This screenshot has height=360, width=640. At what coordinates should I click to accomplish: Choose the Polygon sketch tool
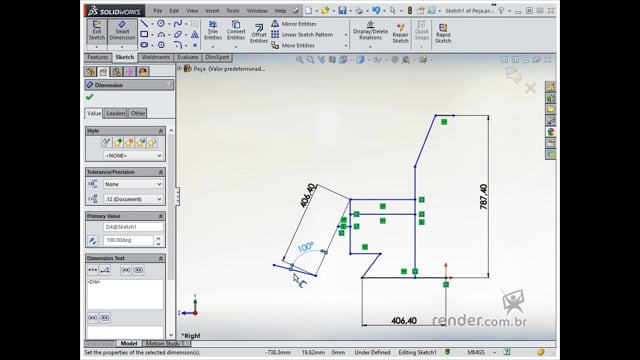click(161, 45)
